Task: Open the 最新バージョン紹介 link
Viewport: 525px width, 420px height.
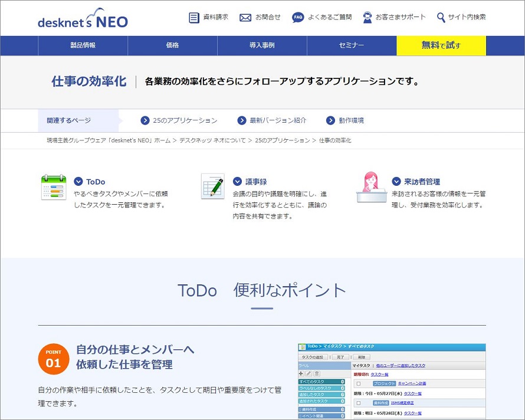Action: pos(278,120)
